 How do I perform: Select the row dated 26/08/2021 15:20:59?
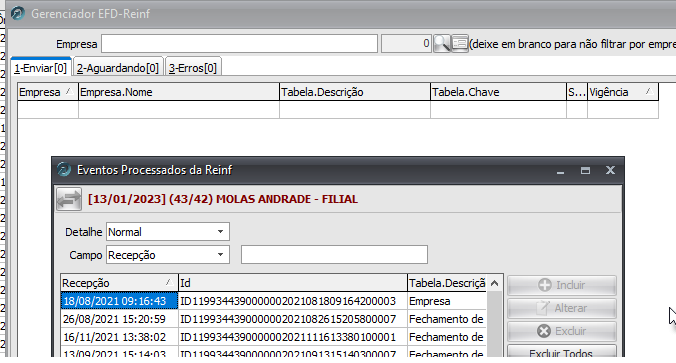pyautogui.click(x=273, y=319)
